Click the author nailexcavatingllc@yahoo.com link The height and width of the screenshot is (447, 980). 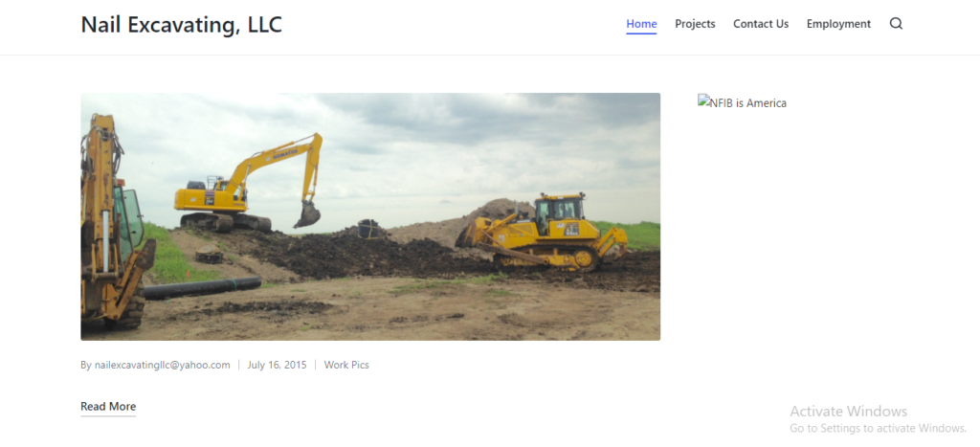[x=163, y=365]
